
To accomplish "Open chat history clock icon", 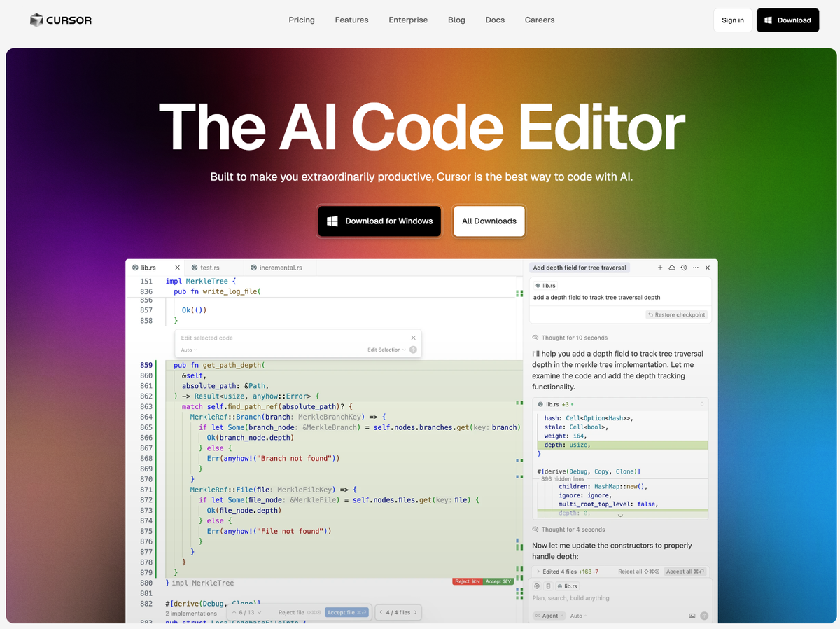I will [684, 268].
